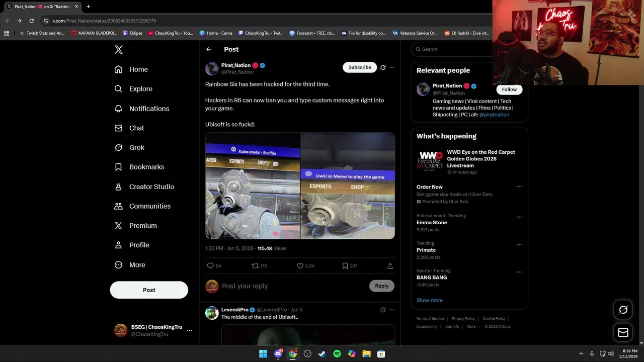The width and height of the screenshot is (644, 362).
Task: Open more options for Primate trend
Action: (519, 244)
